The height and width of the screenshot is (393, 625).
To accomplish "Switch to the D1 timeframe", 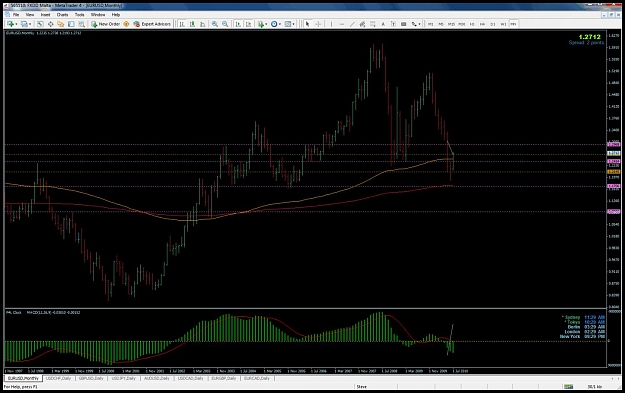I will pyautogui.click(x=493, y=24).
